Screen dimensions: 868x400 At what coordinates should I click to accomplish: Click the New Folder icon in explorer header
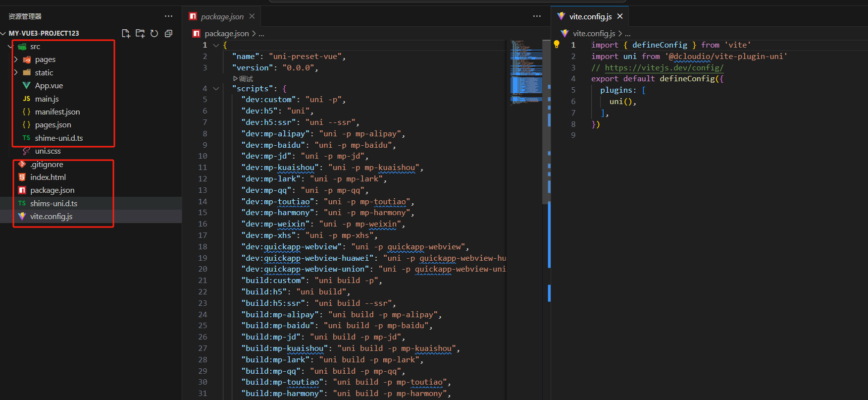(140, 33)
